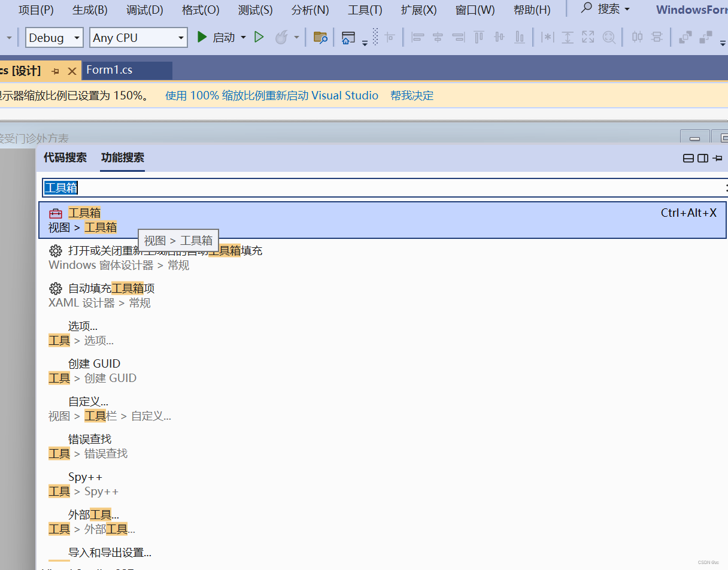Click the Align Bottoms icon
The width and height of the screenshot is (728, 570).
tap(520, 38)
